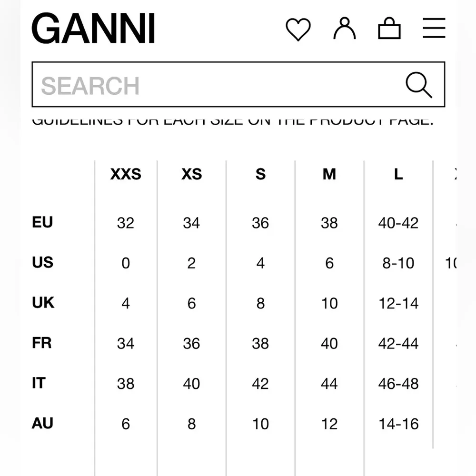Click the S size column header
The width and height of the screenshot is (476, 476).
pyautogui.click(x=260, y=175)
